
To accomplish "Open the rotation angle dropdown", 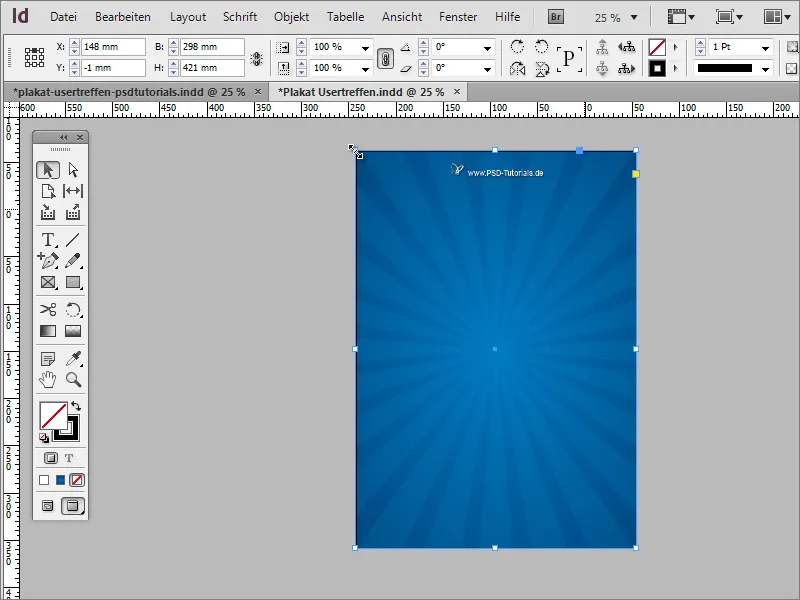I will pos(487,48).
